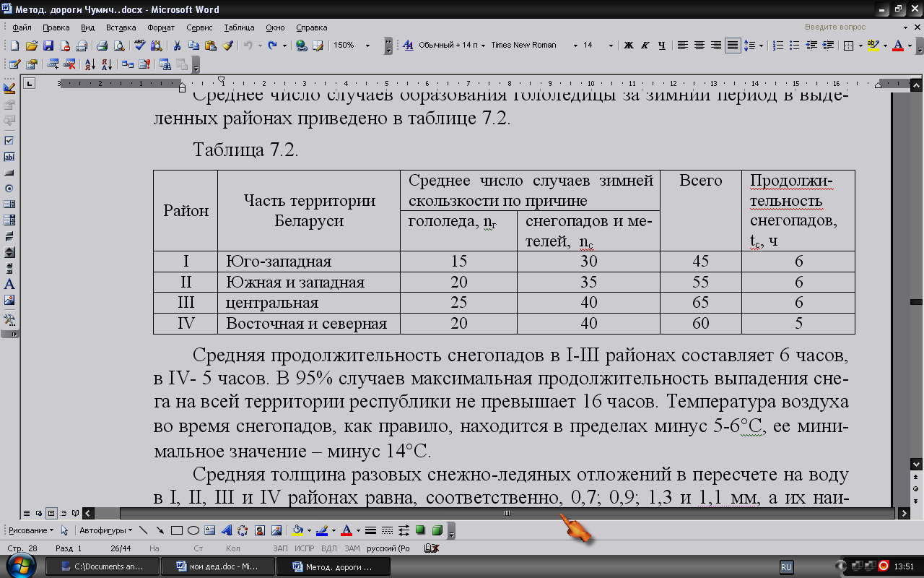
Task: Open the Таблица menu
Action: click(x=239, y=27)
